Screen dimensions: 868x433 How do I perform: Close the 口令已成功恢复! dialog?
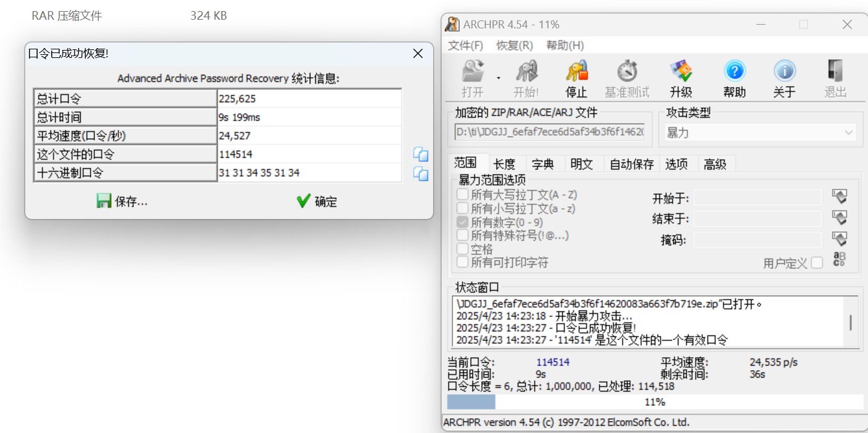(x=418, y=54)
